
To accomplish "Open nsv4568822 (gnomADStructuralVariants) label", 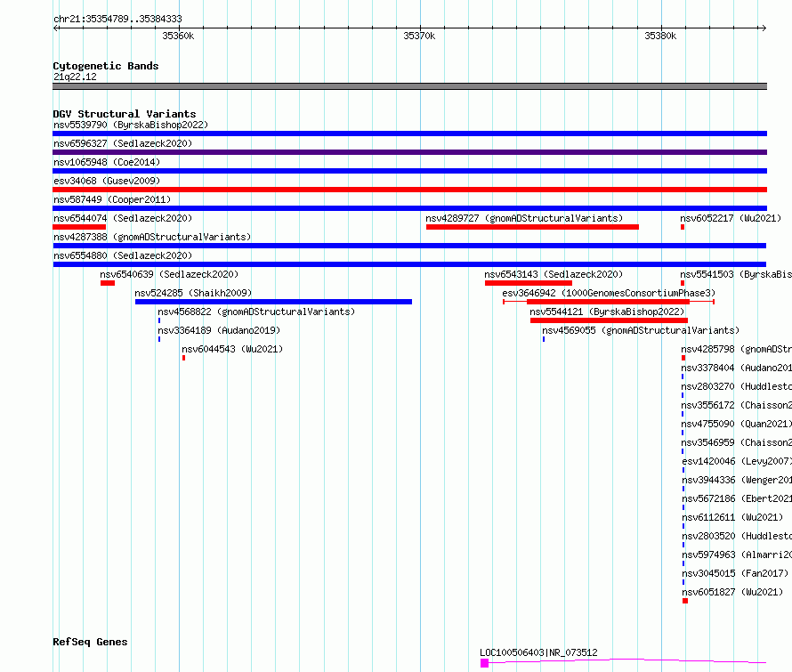I will (x=256, y=312).
